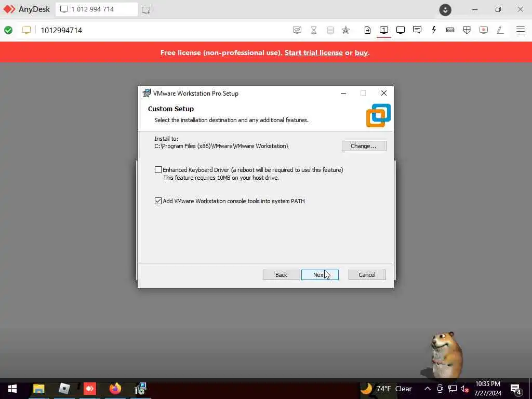Open display settings monitor icon
532x399 pixels.
point(401,30)
